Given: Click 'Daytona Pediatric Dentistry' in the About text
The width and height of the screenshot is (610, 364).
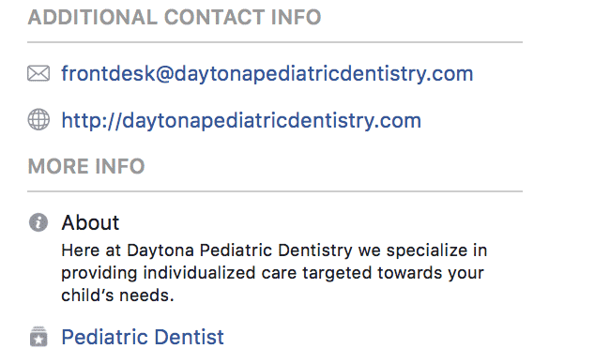Looking at the screenshot, I should pyautogui.click(x=239, y=250).
